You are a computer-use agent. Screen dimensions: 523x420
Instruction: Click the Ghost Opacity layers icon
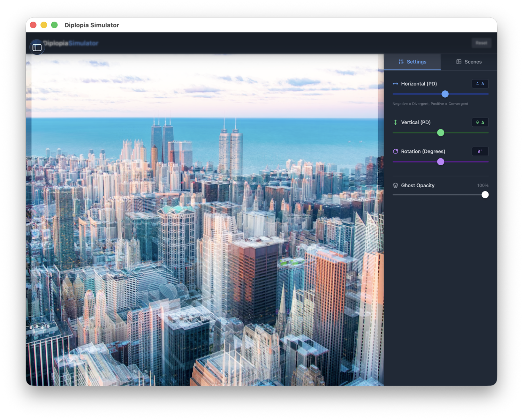[395, 186]
